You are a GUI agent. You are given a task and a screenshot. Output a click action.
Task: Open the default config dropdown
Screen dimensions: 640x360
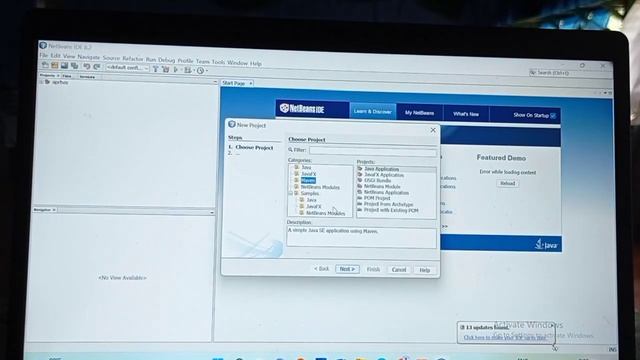point(127,68)
